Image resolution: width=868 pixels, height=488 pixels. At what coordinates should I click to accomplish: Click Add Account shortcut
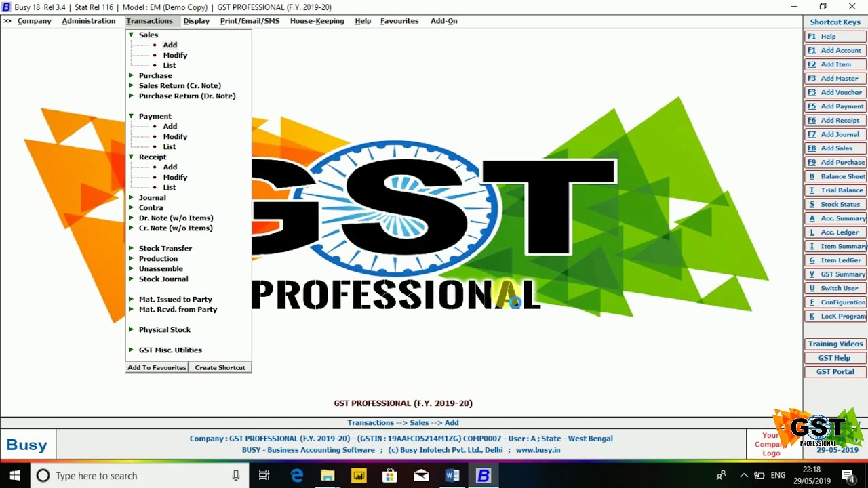pos(835,50)
